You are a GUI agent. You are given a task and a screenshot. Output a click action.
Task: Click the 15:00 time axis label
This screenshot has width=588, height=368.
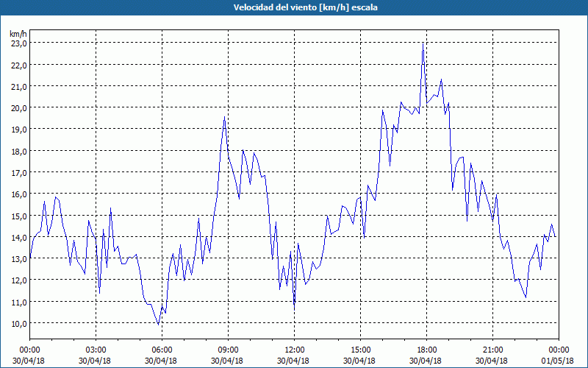[361, 350]
